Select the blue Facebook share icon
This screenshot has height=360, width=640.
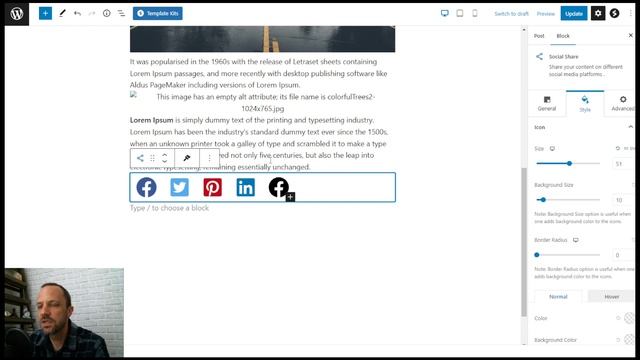coord(146,187)
